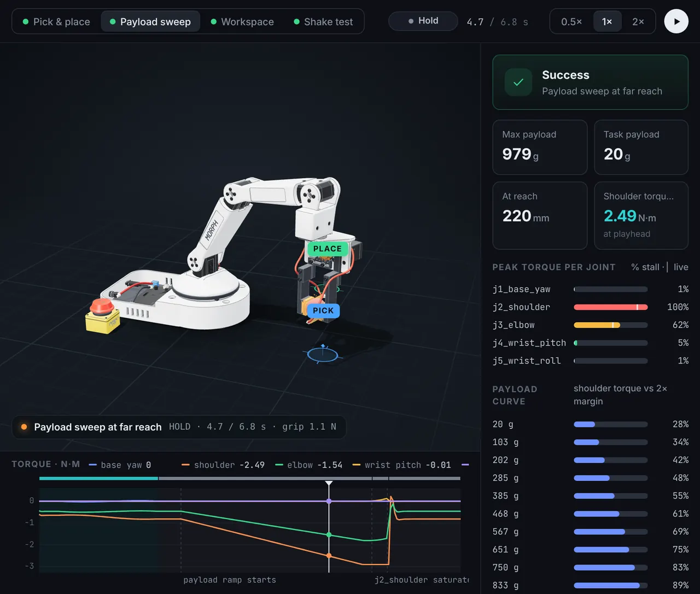
Task: Click the green Success checkmark icon
Action: click(518, 83)
